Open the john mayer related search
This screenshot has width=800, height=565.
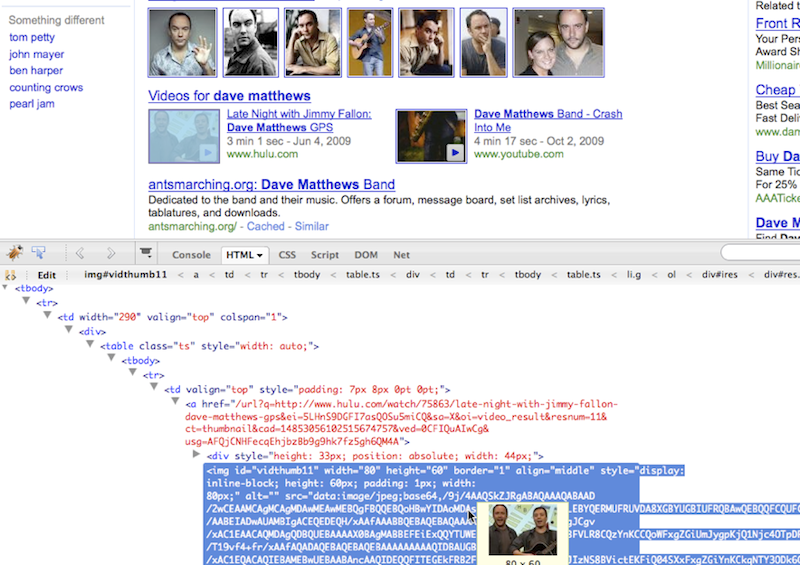point(36,54)
